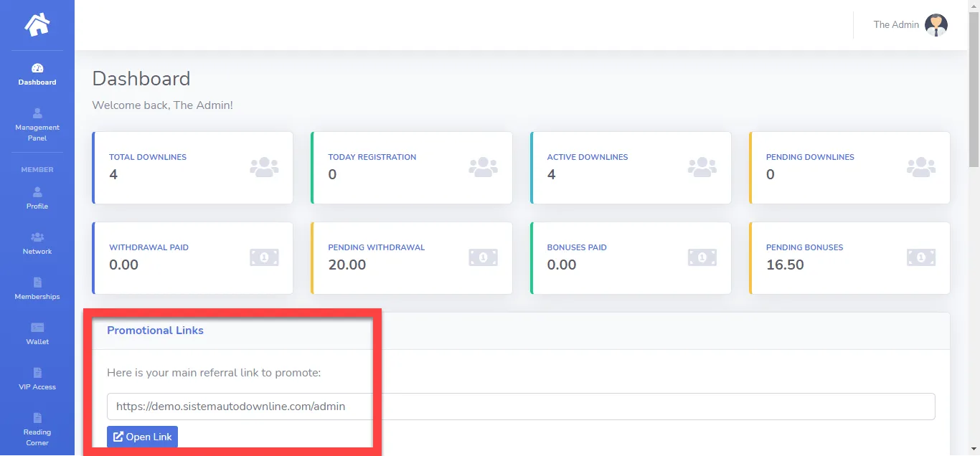Click the money icon on Pending Bonuses card
The image size is (980, 456).
(x=920, y=256)
